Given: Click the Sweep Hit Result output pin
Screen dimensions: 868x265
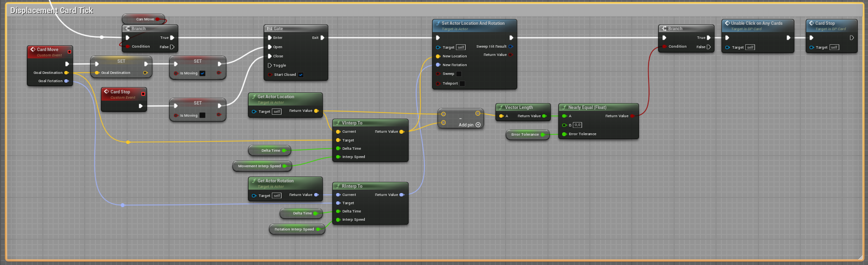Looking at the screenshot, I should (x=510, y=47).
